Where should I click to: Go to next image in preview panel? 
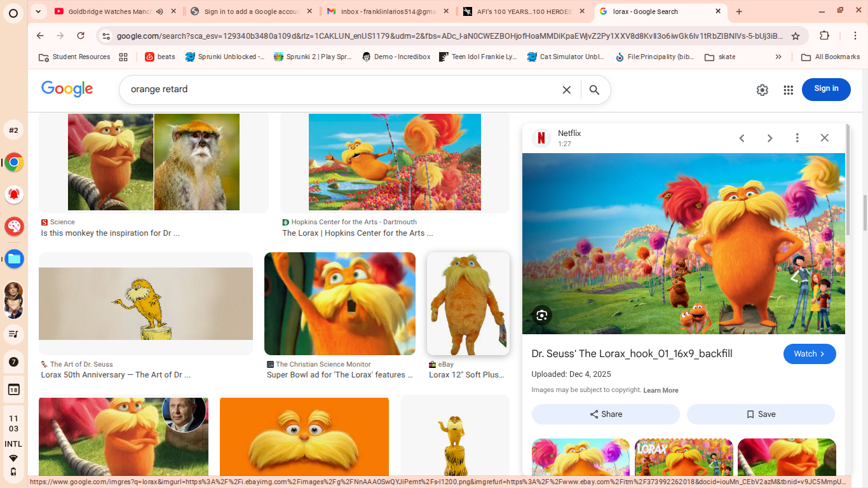770,138
